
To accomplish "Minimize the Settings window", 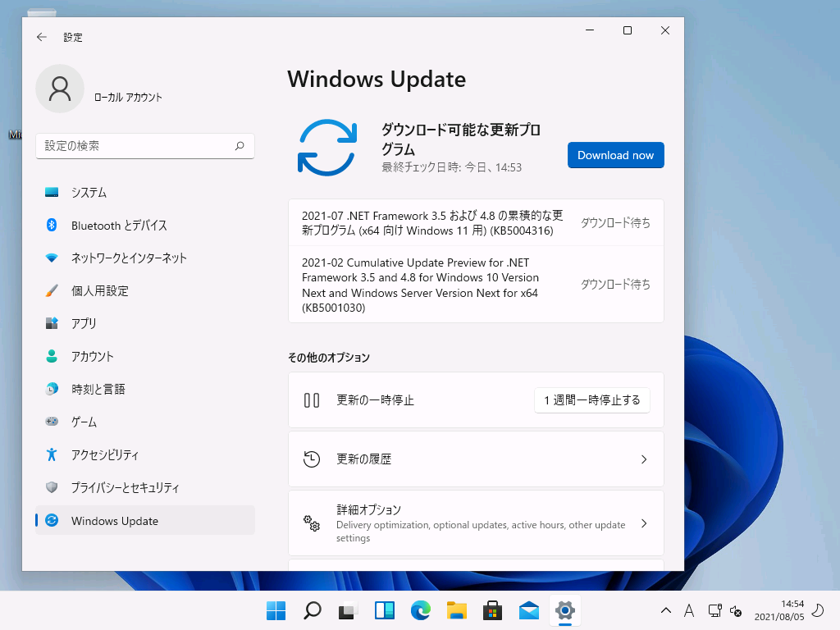I will coord(590,30).
